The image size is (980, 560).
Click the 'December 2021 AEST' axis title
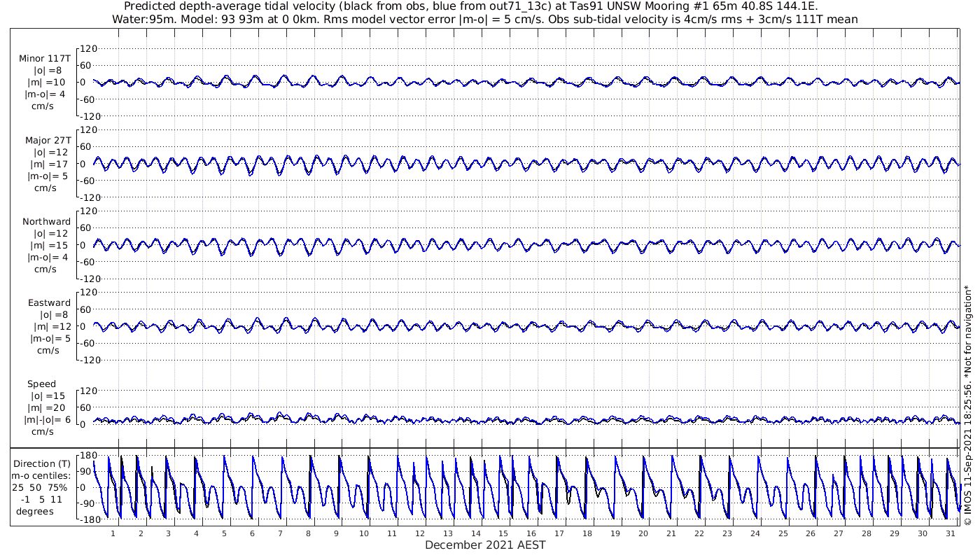485,545
